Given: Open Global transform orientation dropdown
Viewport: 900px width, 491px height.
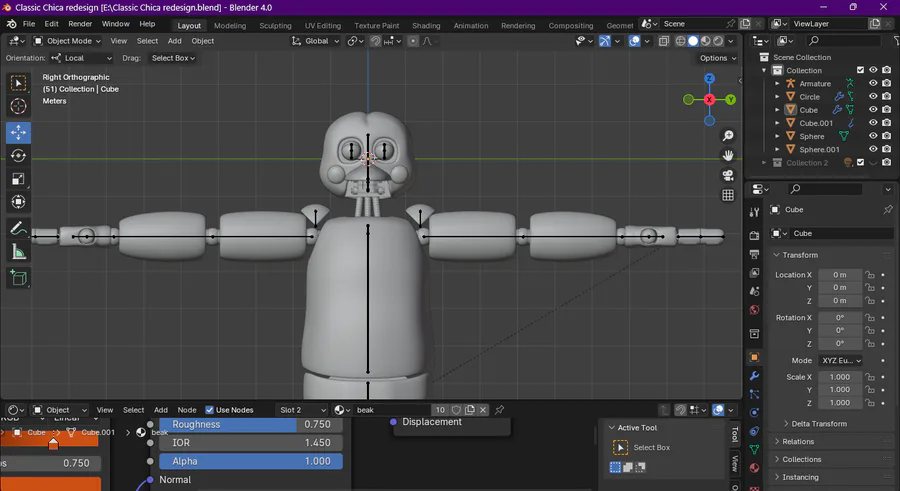Looking at the screenshot, I should coord(316,41).
